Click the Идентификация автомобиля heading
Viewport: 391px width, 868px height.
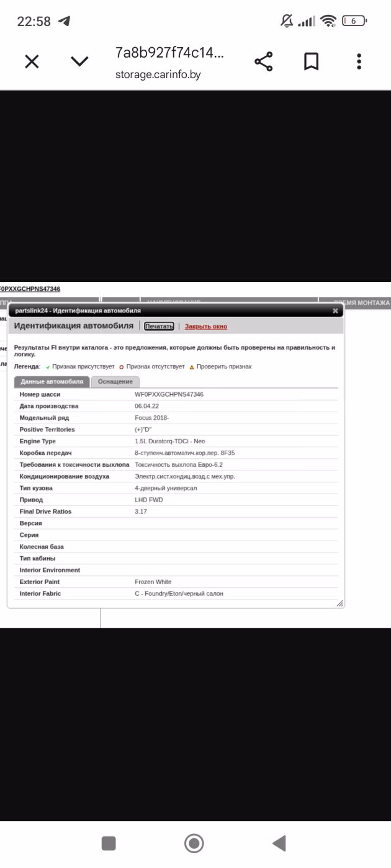(x=74, y=325)
